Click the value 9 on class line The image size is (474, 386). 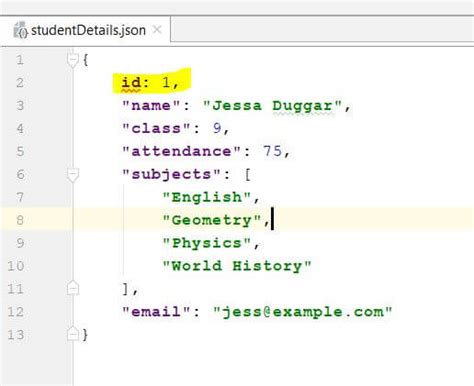pos(217,128)
